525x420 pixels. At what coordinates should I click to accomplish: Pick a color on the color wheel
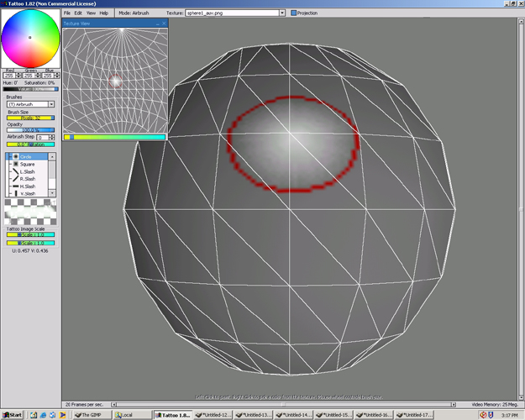[x=30, y=39]
